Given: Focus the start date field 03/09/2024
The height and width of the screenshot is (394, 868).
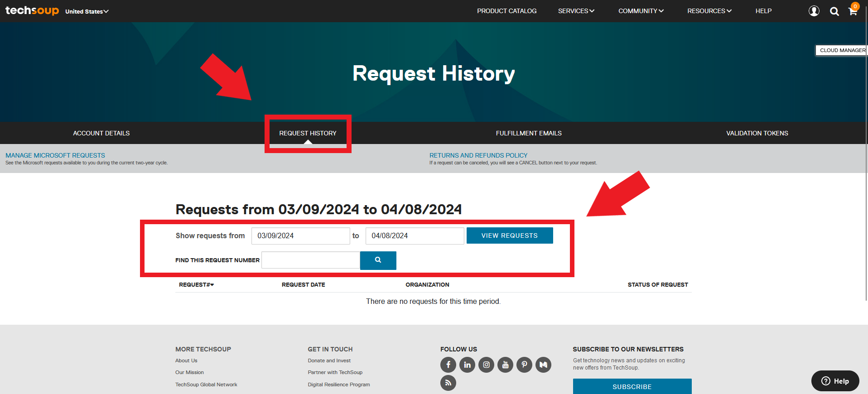Looking at the screenshot, I should [x=301, y=236].
